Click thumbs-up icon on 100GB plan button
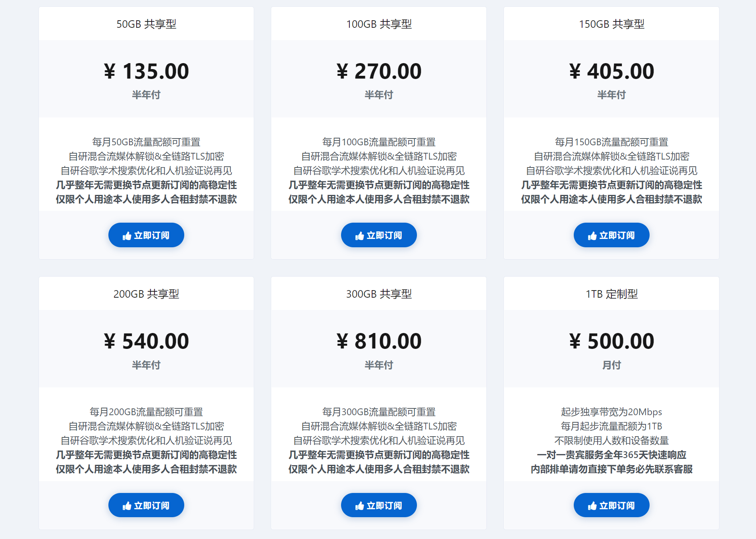Screen dimensions: 756x539 pos(359,236)
